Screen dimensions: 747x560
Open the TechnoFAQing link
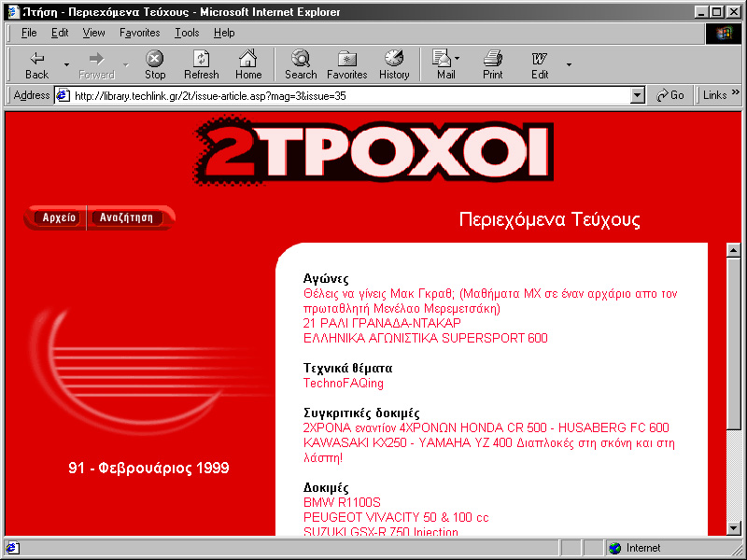pyautogui.click(x=344, y=384)
